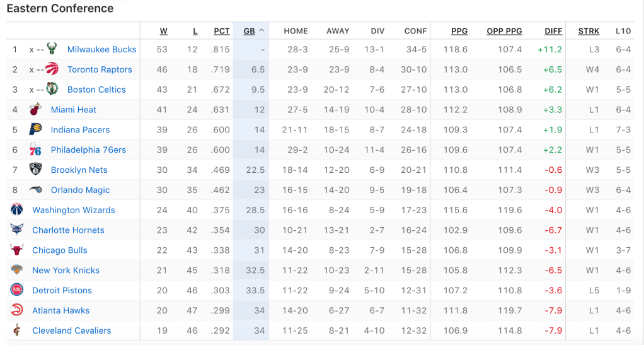Toggle the GB column sort arrow

(x=262, y=30)
